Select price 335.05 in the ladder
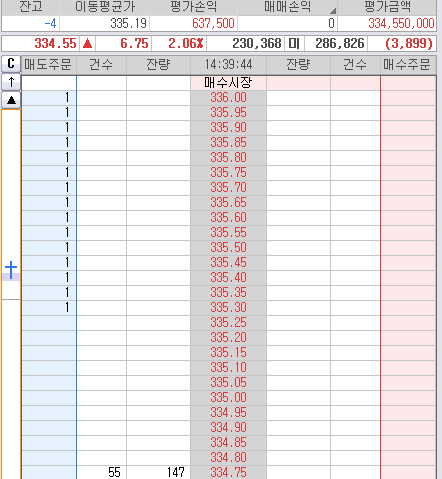The height and width of the screenshot is (479, 442). pos(228,383)
